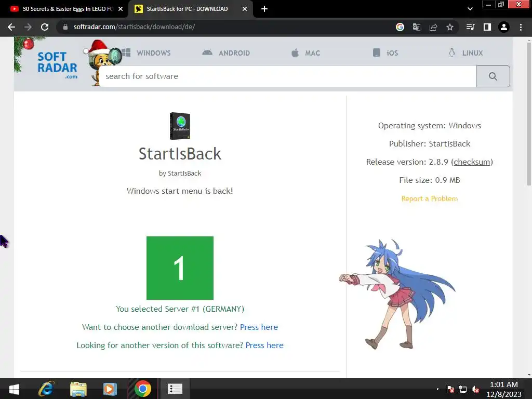532x399 pixels.
Task: Close the YouTube LEGO tab
Action: 121,9
